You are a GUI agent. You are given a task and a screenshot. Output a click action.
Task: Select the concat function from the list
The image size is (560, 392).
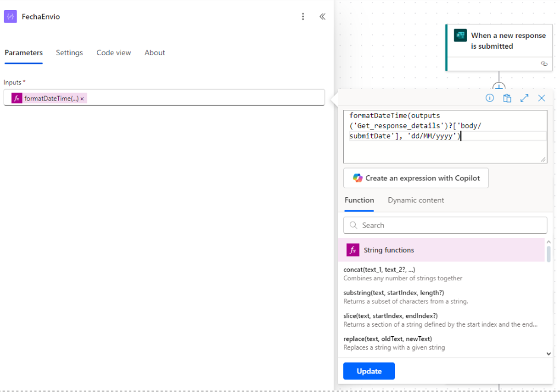(379, 270)
